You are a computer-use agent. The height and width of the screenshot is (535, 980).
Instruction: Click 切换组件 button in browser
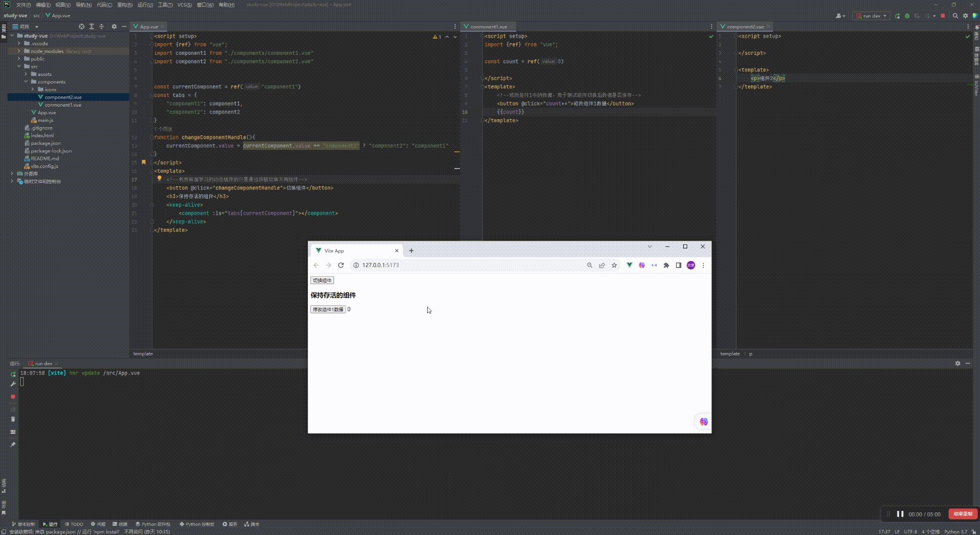322,280
